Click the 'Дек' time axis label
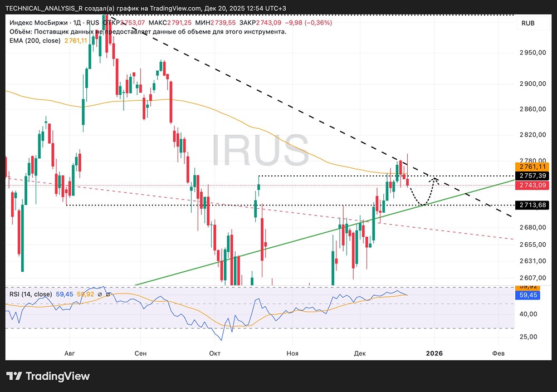The image size is (557, 392). pos(360,353)
